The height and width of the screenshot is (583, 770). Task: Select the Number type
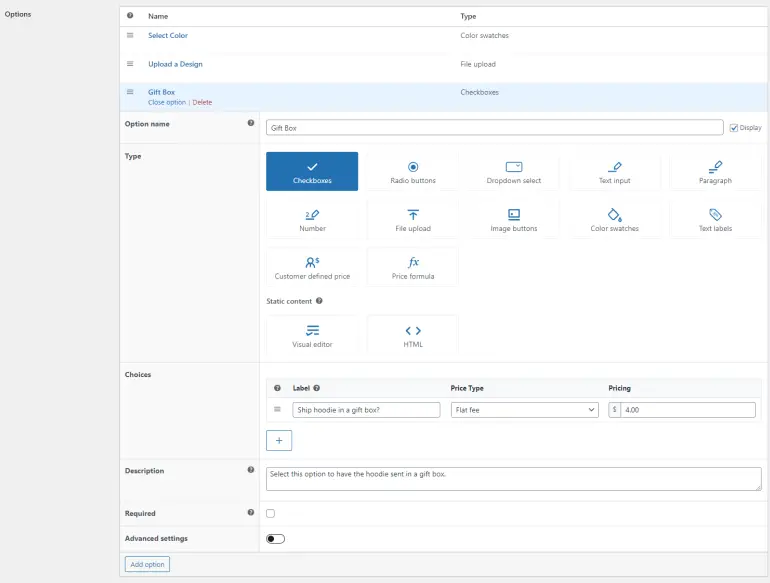click(x=312, y=219)
